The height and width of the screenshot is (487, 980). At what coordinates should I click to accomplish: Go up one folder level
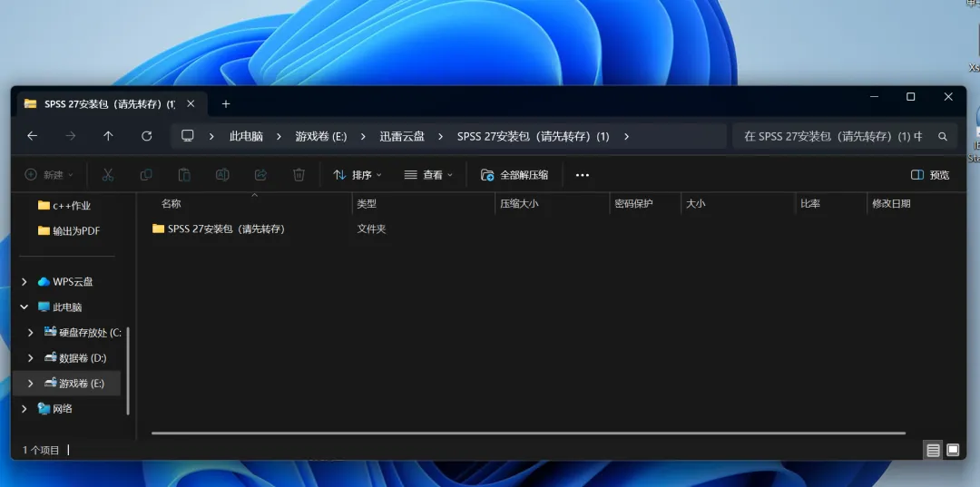(x=108, y=136)
